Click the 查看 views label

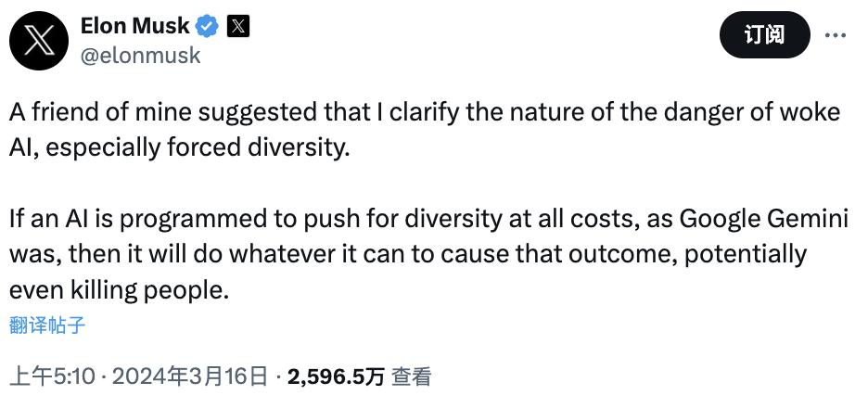click(411, 376)
